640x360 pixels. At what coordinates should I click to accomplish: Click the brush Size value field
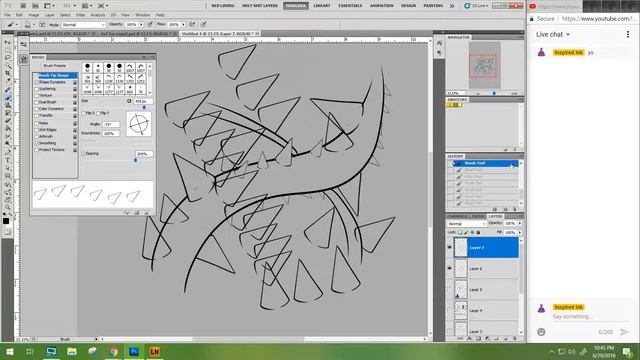tap(143, 101)
